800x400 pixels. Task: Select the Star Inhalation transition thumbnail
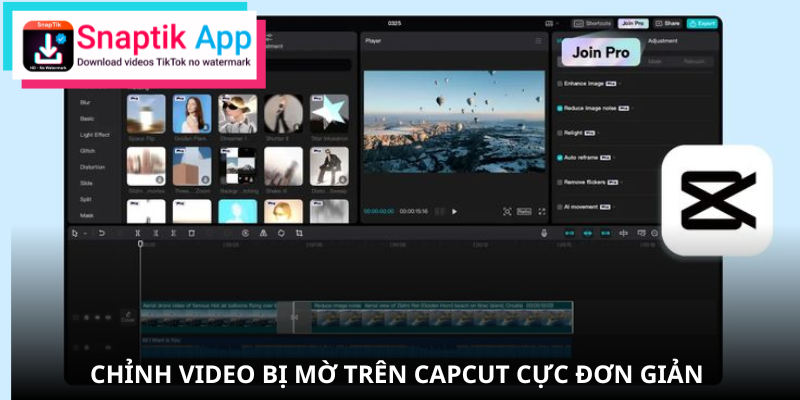pos(329,114)
